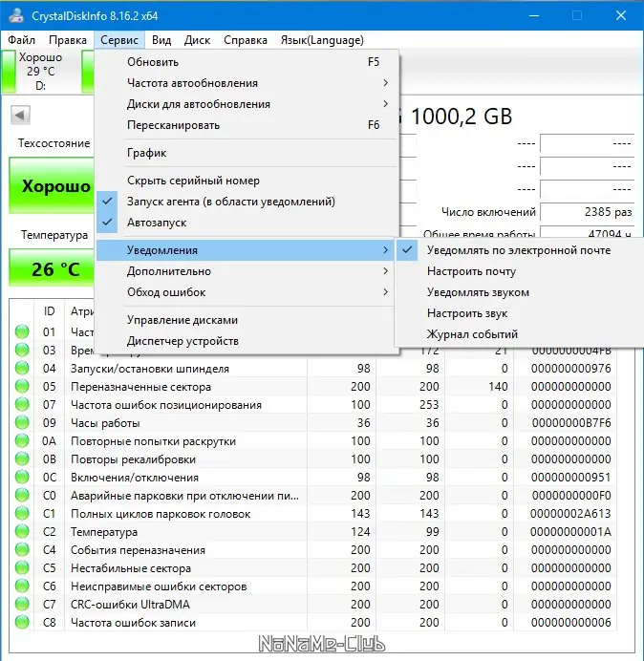
Task: Click green status dot for attribute C5
Action: [x=22, y=567]
